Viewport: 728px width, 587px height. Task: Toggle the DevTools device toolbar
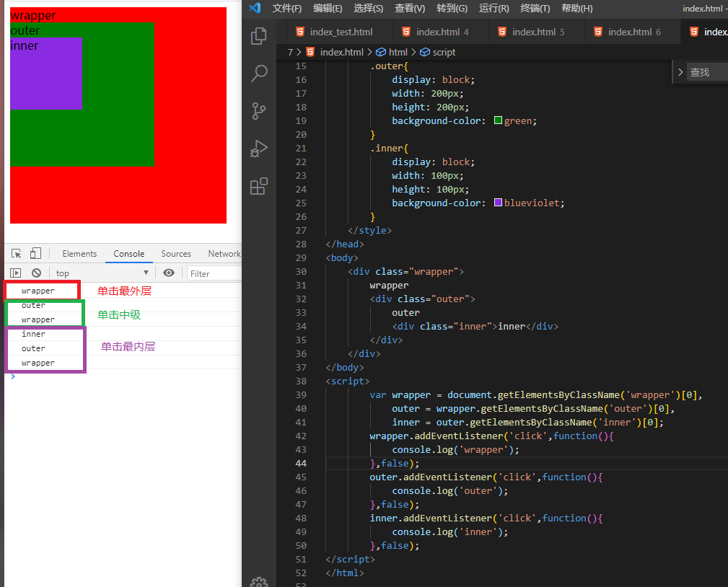pos(36,253)
